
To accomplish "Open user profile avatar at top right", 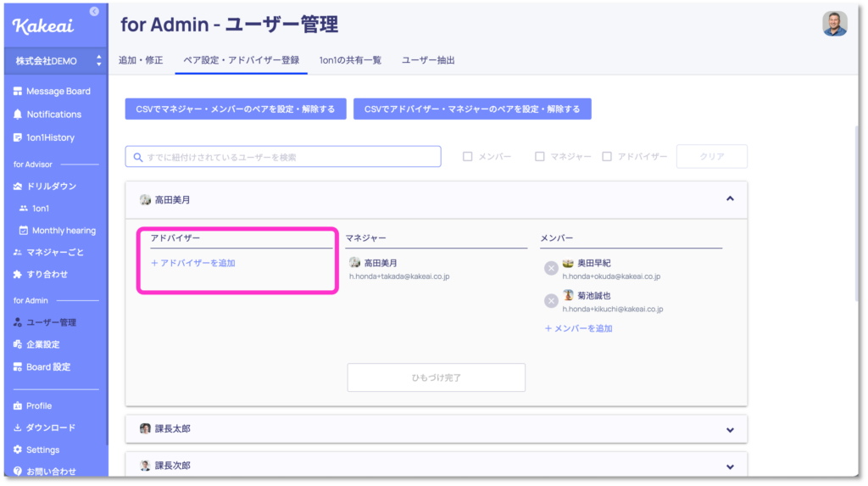I will [x=835, y=24].
